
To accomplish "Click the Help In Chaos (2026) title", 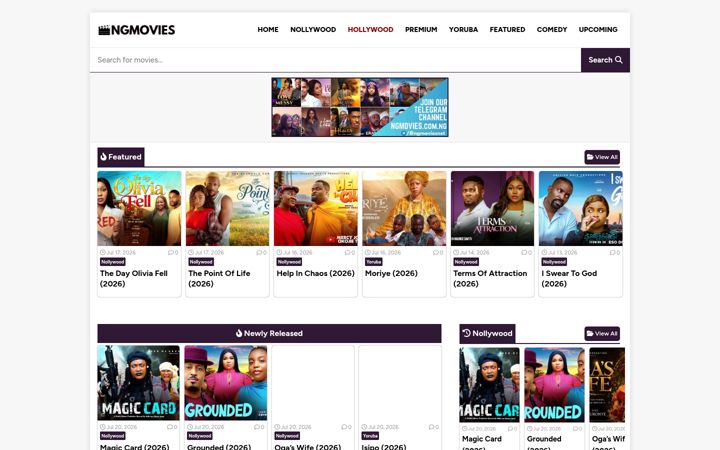I will click(x=315, y=273).
